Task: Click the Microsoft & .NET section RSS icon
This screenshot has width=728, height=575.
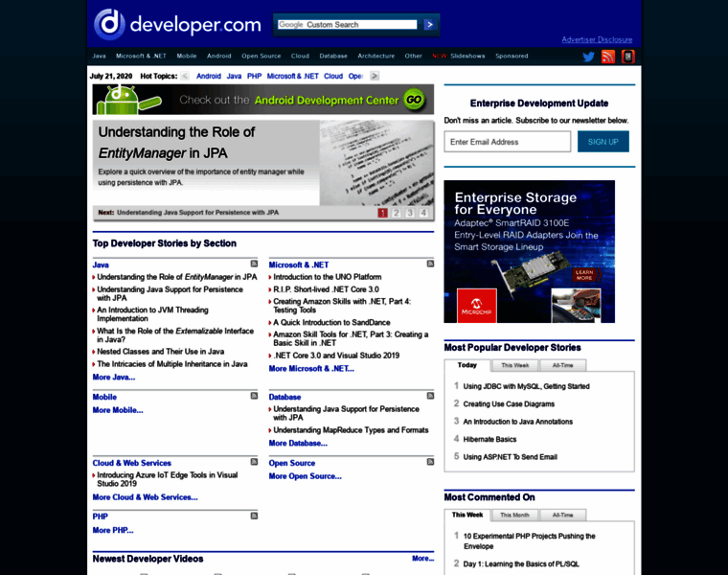Action: (430, 264)
